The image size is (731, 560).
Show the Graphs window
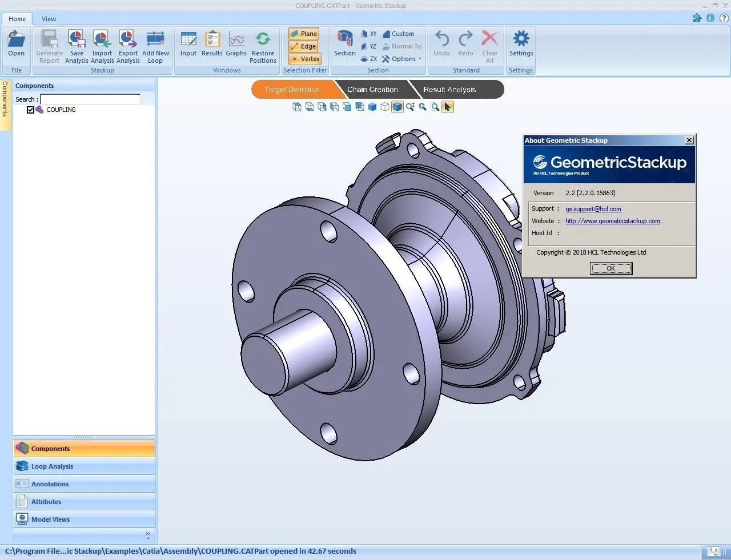tap(236, 45)
